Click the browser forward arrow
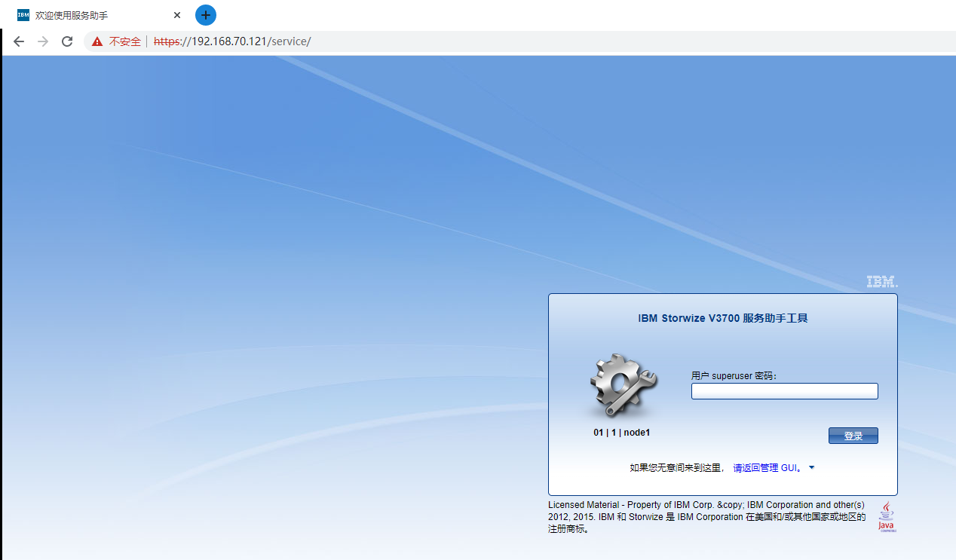956x560 pixels. click(x=43, y=41)
